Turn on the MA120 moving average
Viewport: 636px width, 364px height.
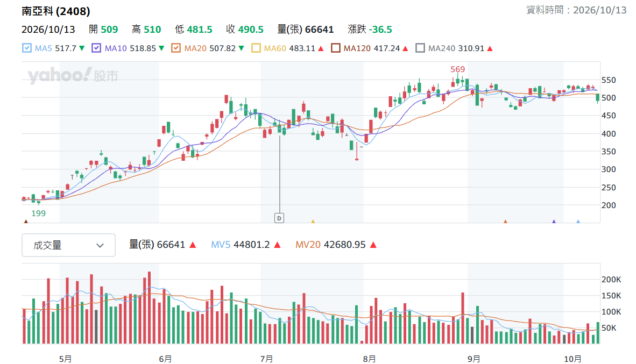(x=335, y=48)
